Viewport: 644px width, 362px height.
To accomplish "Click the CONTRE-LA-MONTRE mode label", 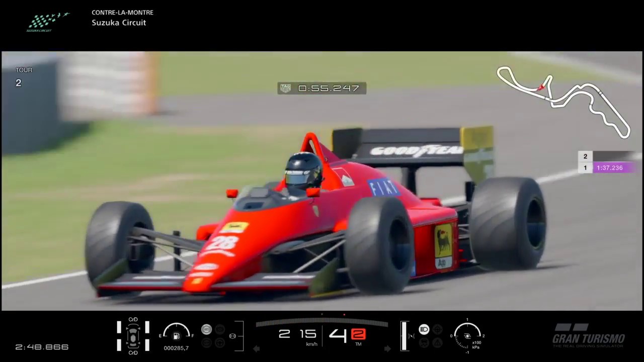I will coord(122,13).
